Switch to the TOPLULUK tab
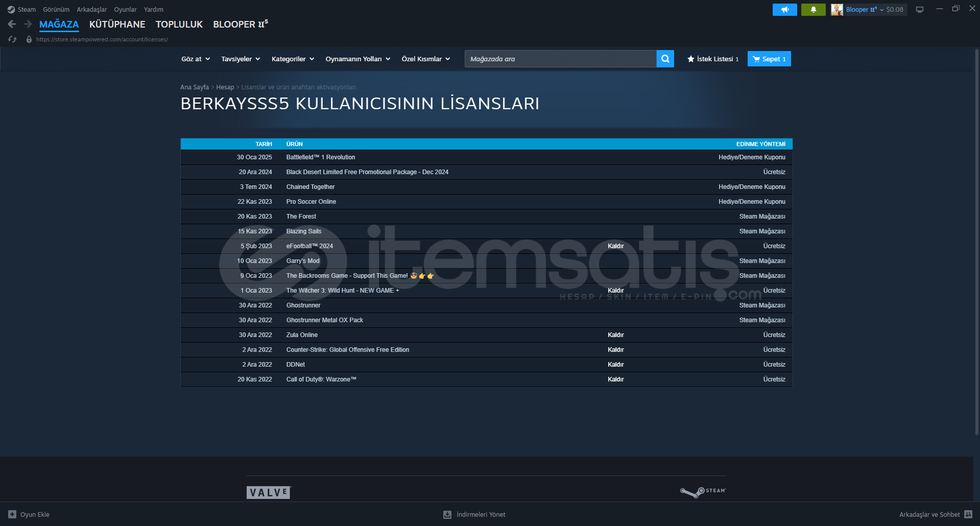The image size is (980, 526). point(179,25)
